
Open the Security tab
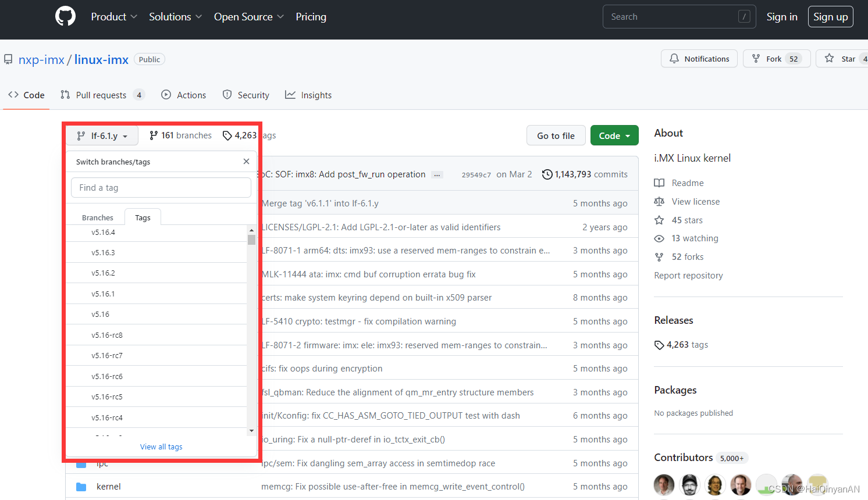[x=246, y=95]
